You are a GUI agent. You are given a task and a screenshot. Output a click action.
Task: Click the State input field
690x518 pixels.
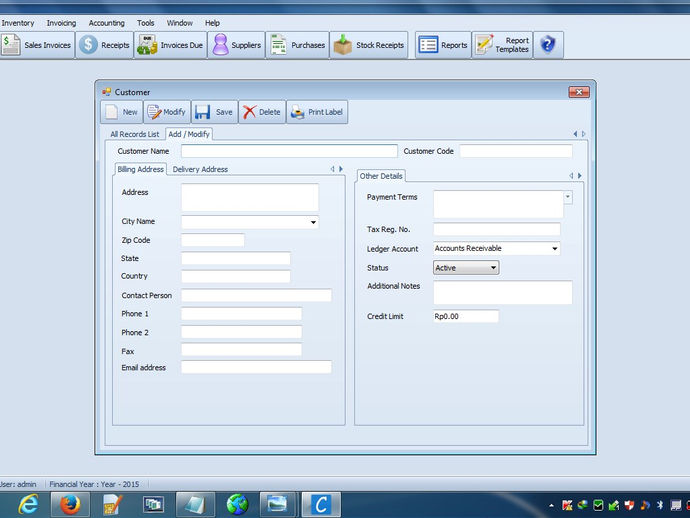point(235,258)
